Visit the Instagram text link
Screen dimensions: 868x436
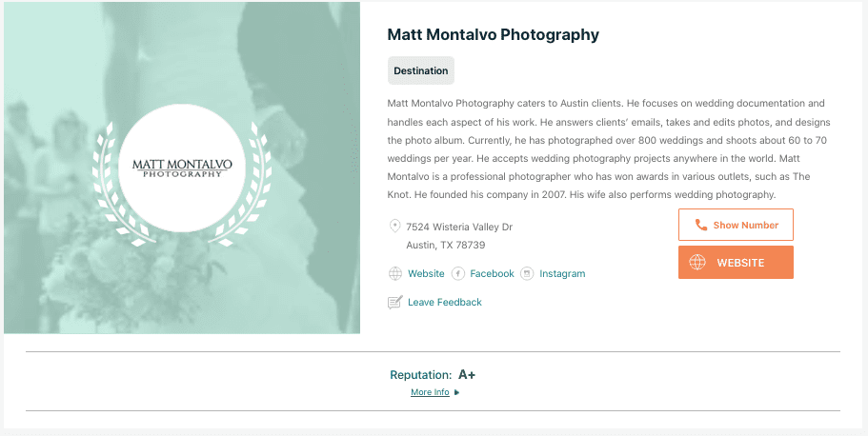point(562,274)
